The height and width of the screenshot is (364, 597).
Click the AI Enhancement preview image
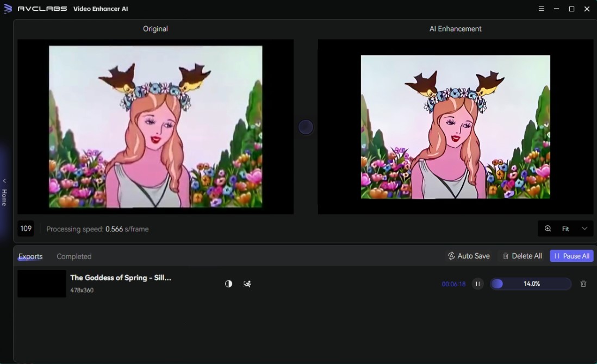[x=456, y=127]
